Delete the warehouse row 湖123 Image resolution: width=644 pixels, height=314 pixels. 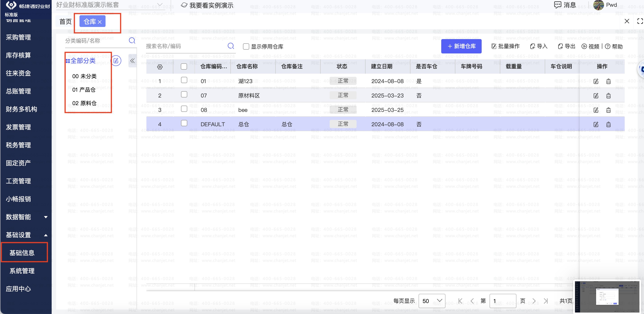pos(609,81)
